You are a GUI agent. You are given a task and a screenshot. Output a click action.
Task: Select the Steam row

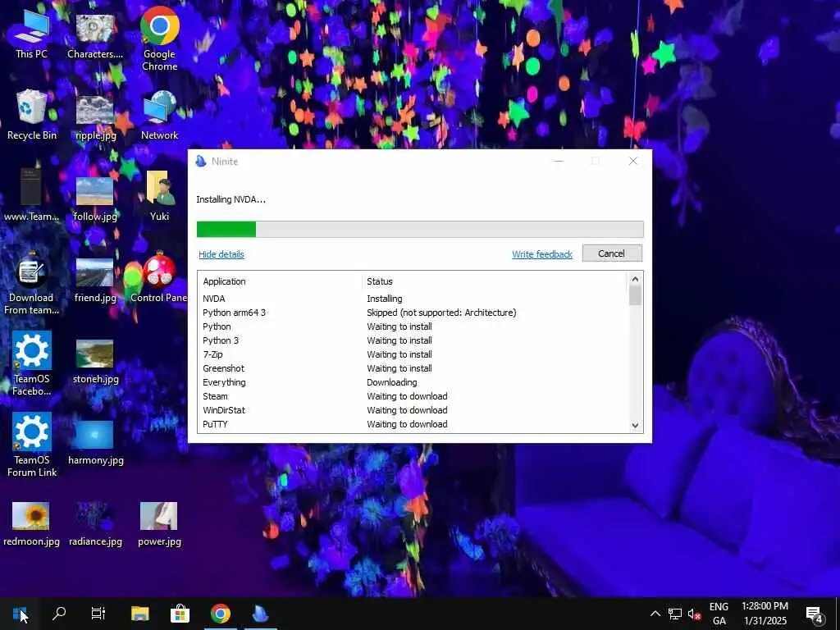coord(413,396)
